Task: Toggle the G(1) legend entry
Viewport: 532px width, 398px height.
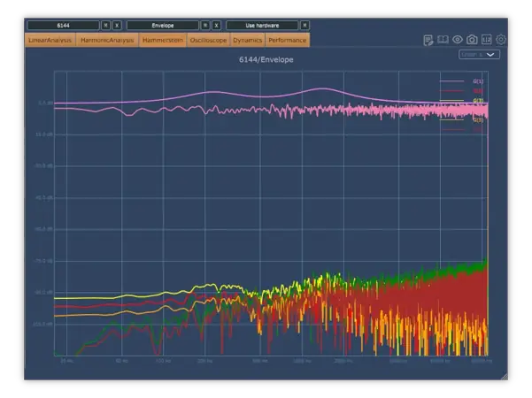Action: [x=476, y=81]
